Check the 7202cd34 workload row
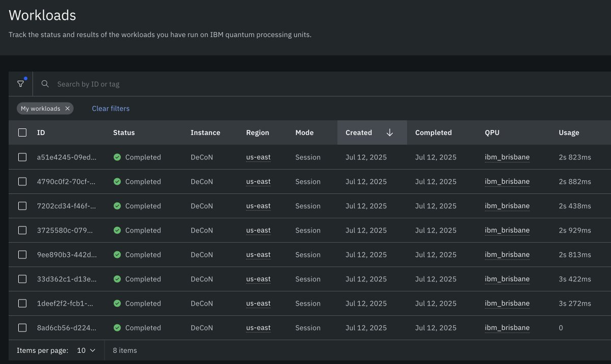 22,206
